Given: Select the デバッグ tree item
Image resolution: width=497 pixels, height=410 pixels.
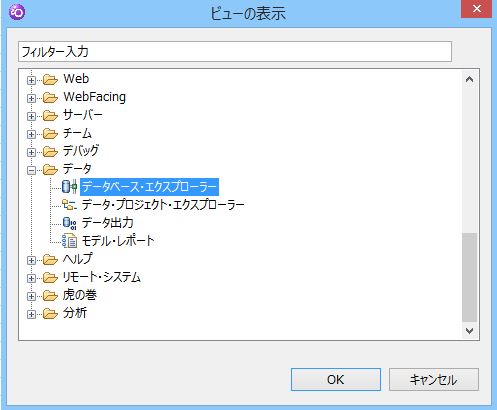Looking at the screenshot, I should [81, 151].
